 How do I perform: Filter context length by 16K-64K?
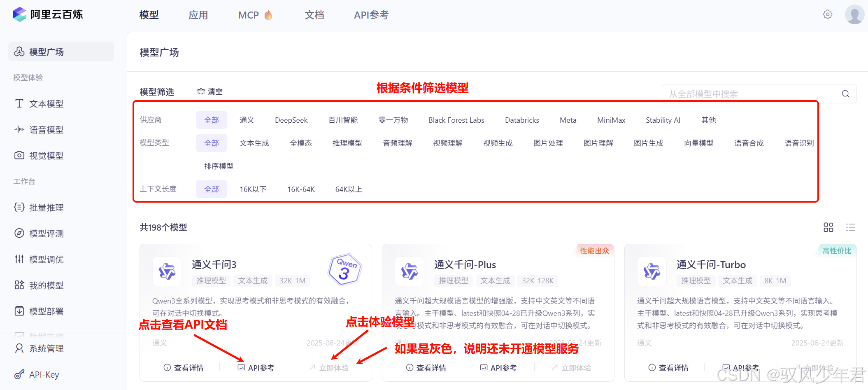[301, 189]
